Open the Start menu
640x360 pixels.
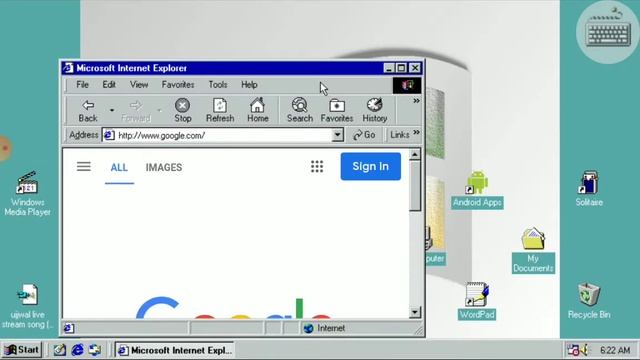tap(22, 350)
